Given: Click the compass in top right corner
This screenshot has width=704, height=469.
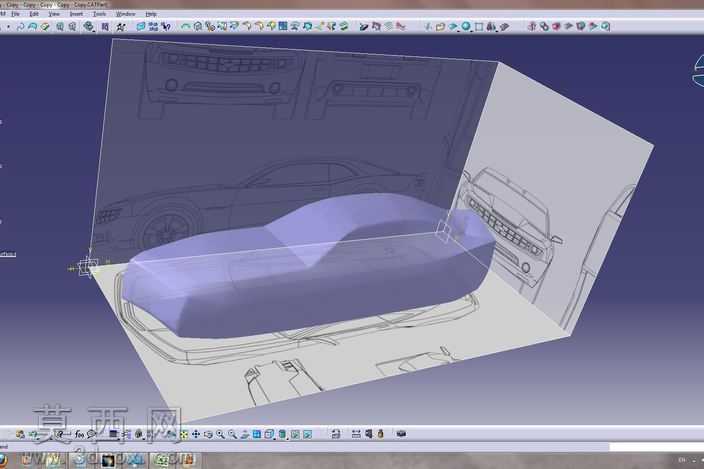Looking at the screenshot, I should pyautogui.click(x=697, y=71).
